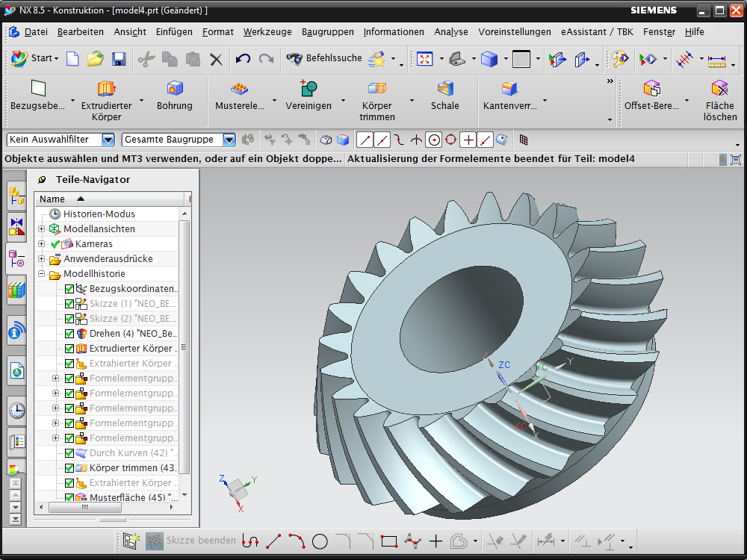The height and width of the screenshot is (560, 747).
Task: Toggle checkbox for Drehen (4) feature
Action: pos(69,334)
